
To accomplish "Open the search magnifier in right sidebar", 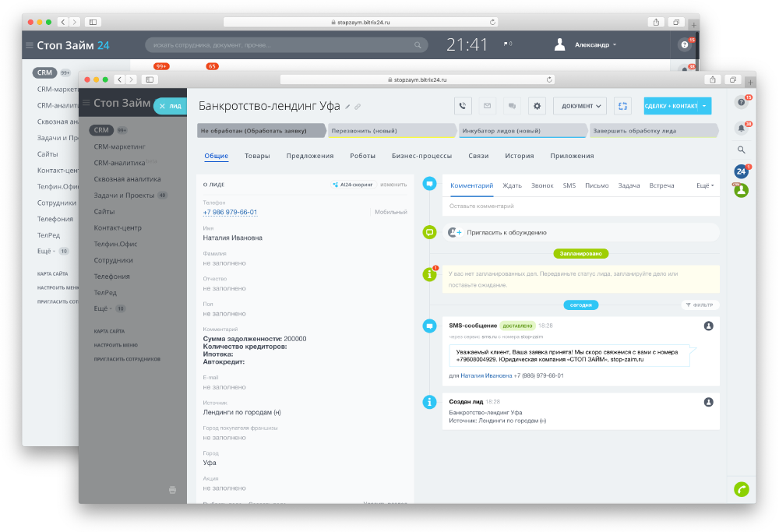I will point(742,150).
